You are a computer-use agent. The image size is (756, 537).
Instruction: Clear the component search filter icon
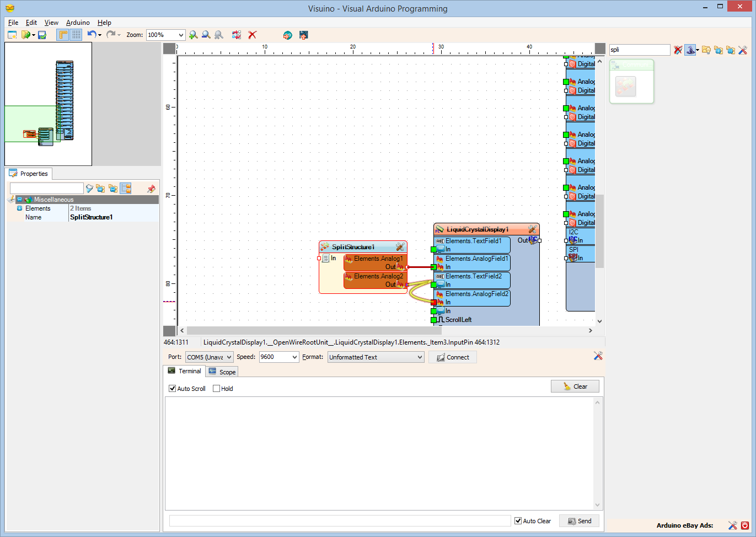[x=678, y=50]
